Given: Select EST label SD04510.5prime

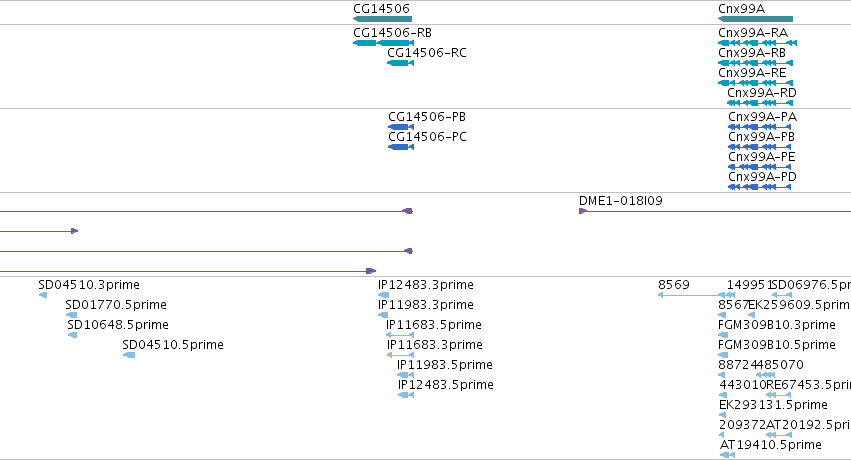Looking at the screenshot, I should coord(173,345).
